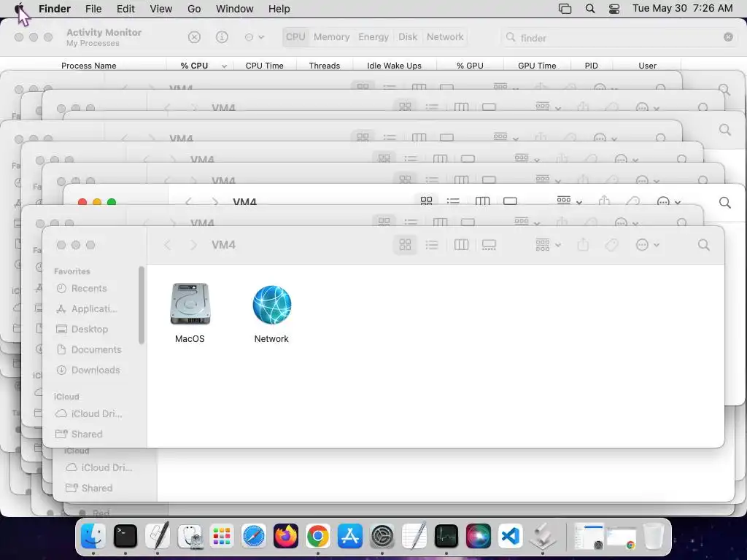Open the Help menu

[x=279, y=9]
